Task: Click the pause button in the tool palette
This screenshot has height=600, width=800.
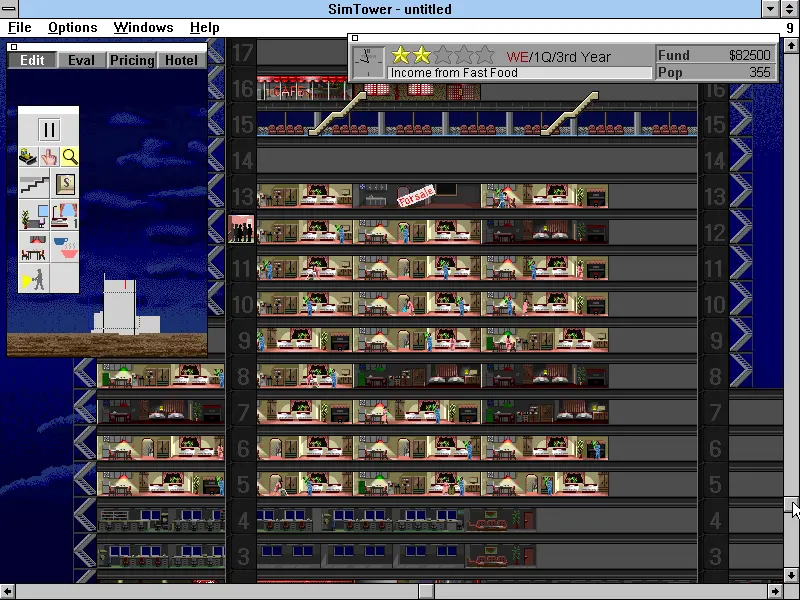Action: 49,130
